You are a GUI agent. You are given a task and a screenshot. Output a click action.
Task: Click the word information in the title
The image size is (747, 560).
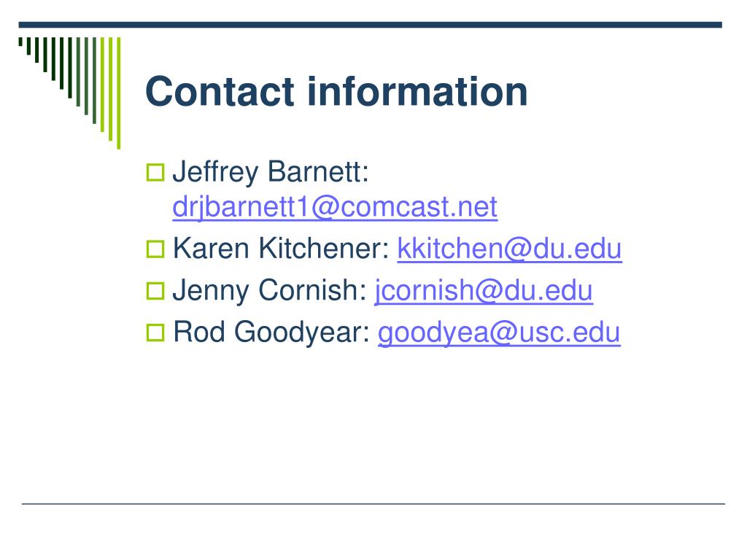418,91
